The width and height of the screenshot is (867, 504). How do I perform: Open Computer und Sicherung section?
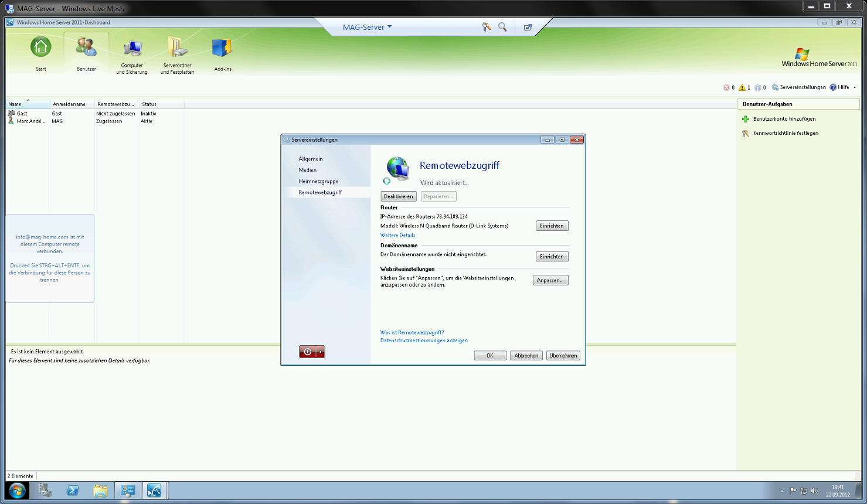coord(132,57)
